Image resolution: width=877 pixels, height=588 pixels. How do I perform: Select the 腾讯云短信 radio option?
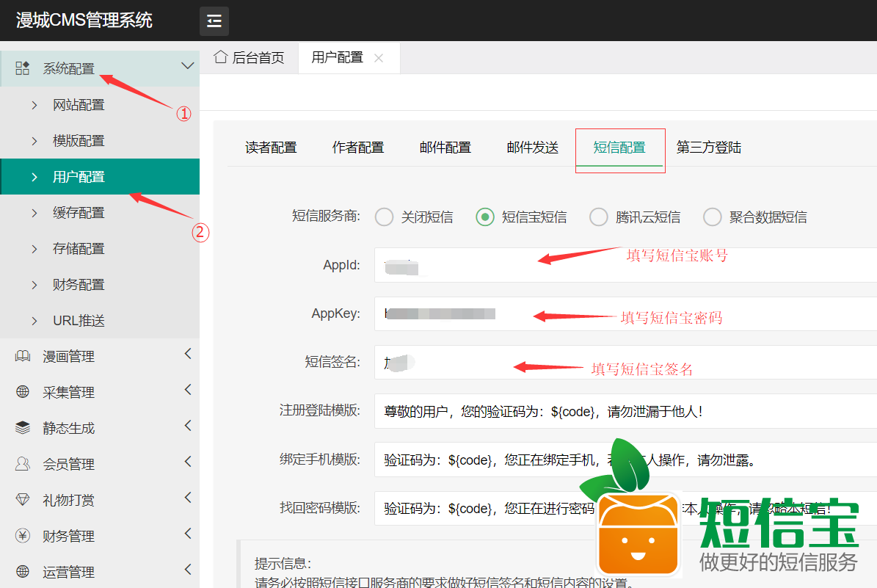(x=599, y=217)
